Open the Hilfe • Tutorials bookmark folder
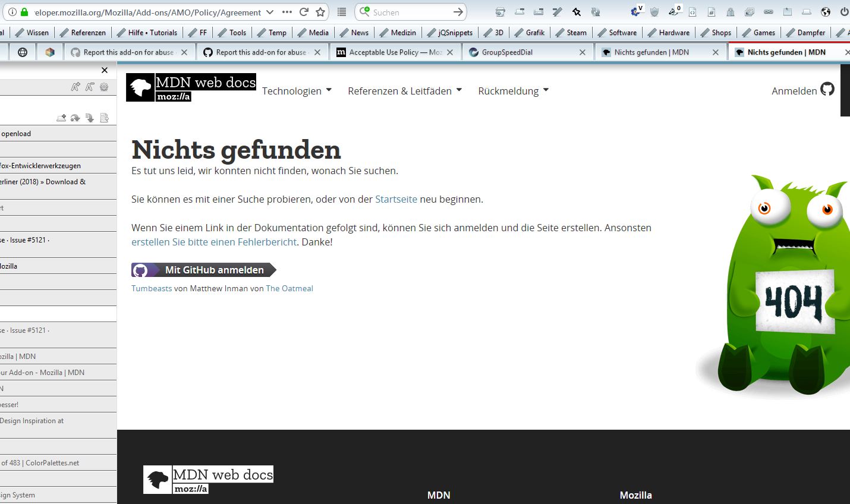The image size is (850, 504). 147,33
